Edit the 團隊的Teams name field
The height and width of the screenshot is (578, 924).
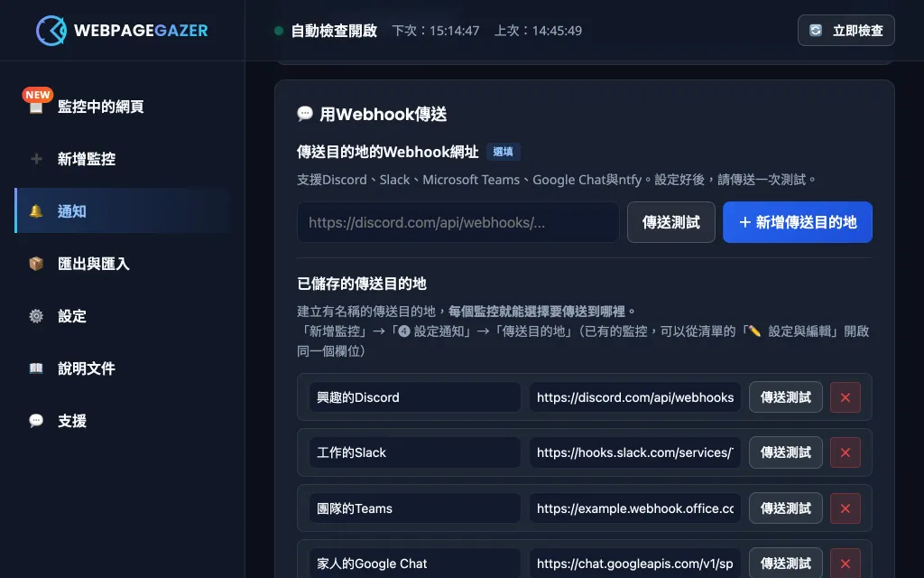[415, 508]
